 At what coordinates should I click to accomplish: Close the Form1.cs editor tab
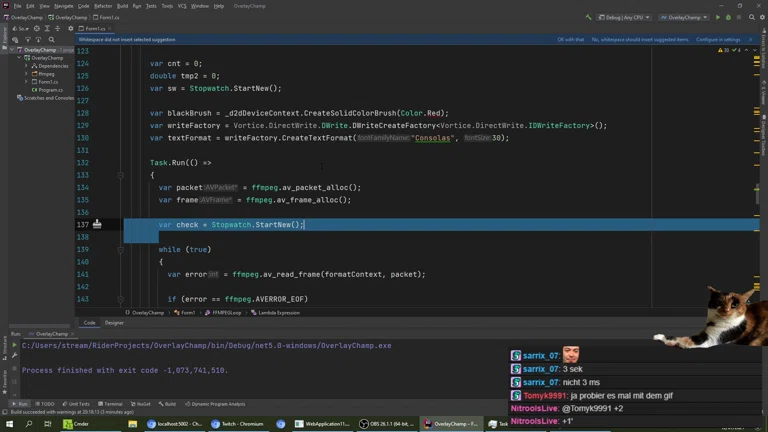click(109, 28)
